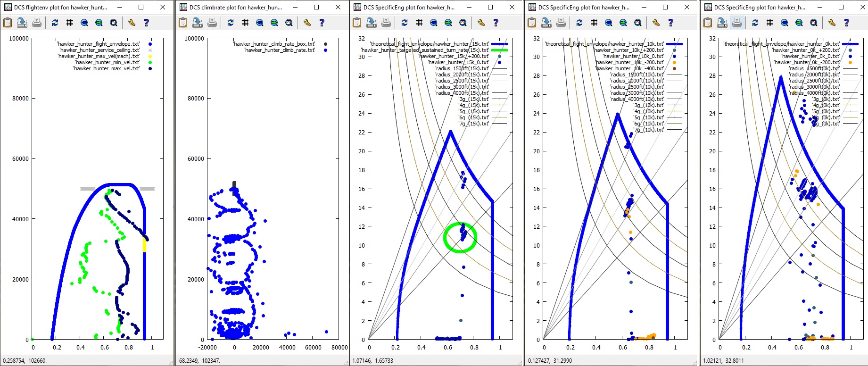868x366 pixels.
Task: Apply previous zoom in flightenv window
Action: click(84, 23)
